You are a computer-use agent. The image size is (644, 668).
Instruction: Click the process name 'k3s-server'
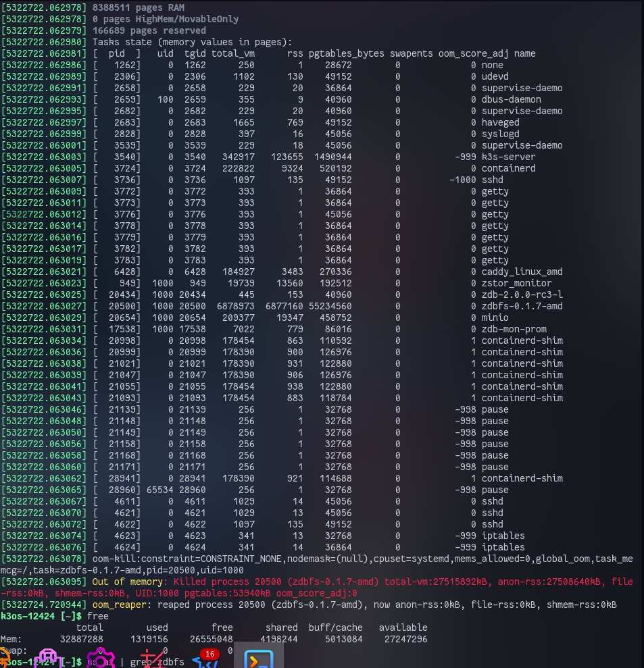click(508, 157)
